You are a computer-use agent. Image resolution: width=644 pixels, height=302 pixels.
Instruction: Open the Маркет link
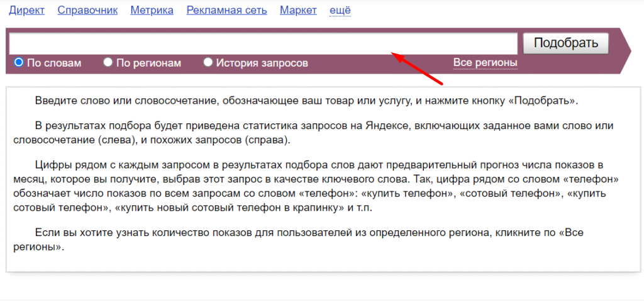coord(298,10)
